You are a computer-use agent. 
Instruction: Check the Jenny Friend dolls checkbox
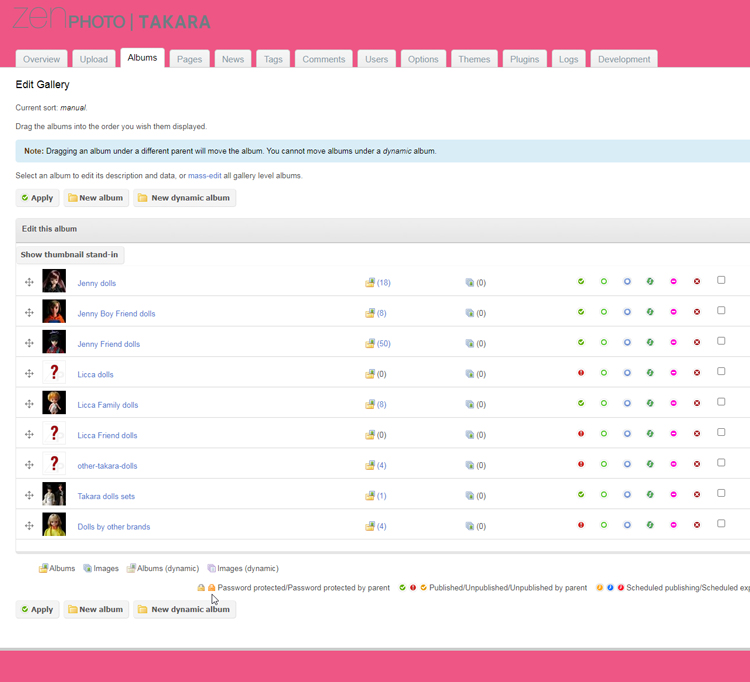point(721,341)
